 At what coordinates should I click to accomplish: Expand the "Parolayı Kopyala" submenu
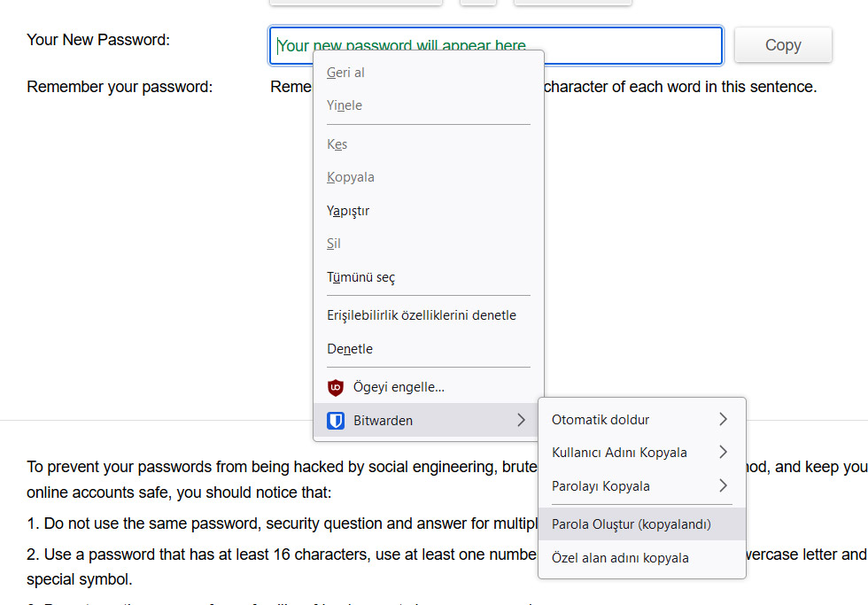coord(723,485)
